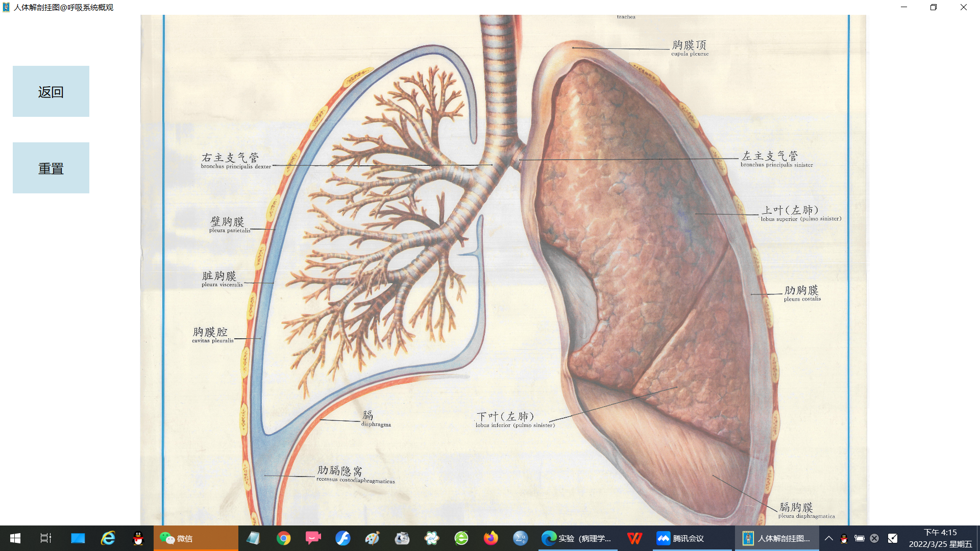980x551 pixels.
Task: Click the 胸膜顶 label on the chart
Action: (689, 45)
